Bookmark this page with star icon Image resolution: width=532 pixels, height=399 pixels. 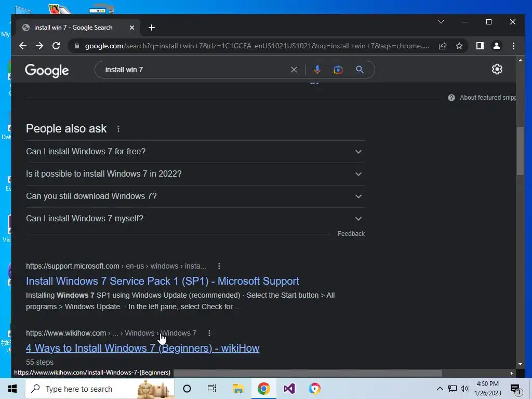tap(459, 46)
